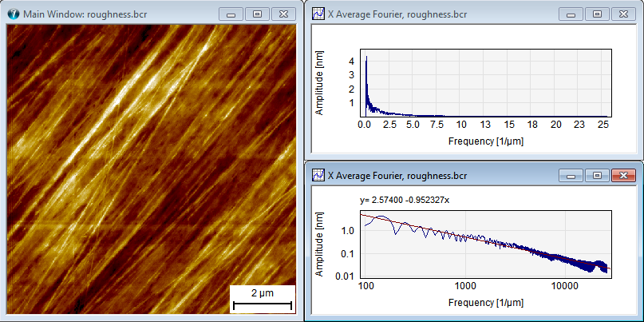
Task: Click the 7.5 tick label on the linear plot
Action: pos(437,124)
